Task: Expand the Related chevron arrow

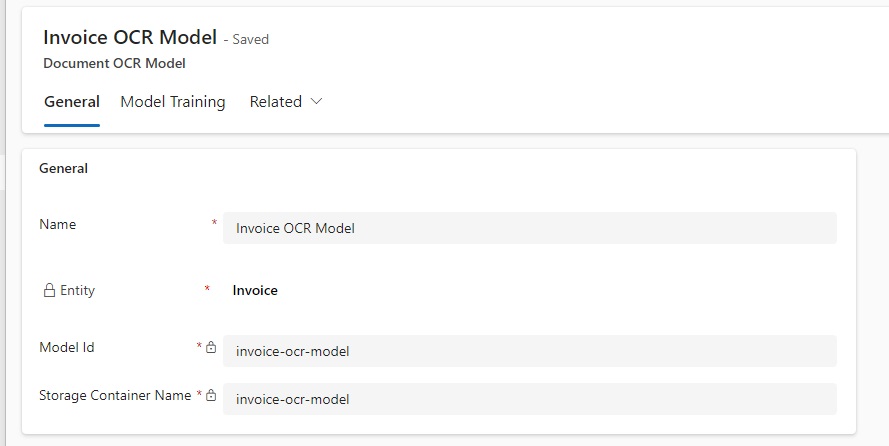Action: [317, 102]
